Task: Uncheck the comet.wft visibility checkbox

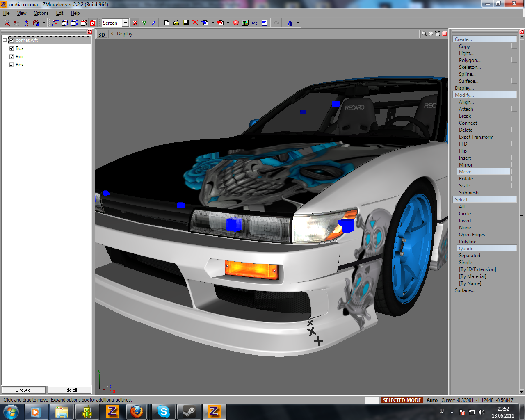Action: tap(11, 40)
